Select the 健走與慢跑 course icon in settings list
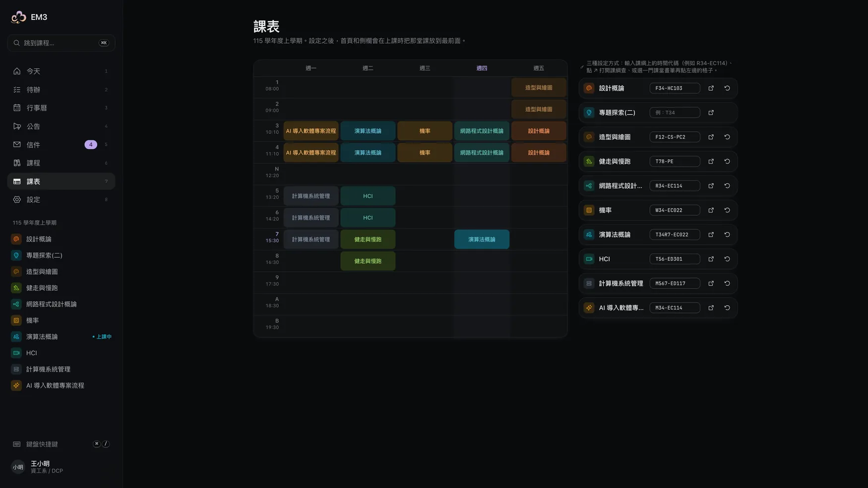Image resolution: width=868 pixels, height=488 pixels. [x=589, y=161]
